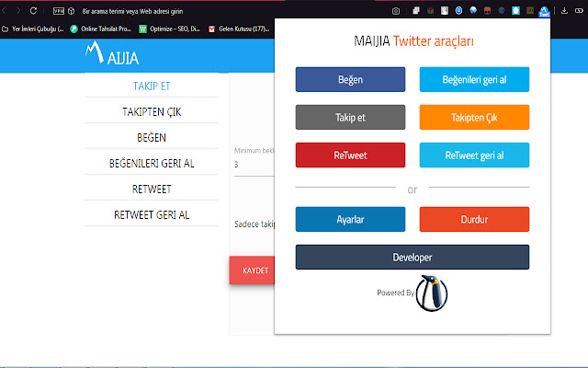
Task: Click the gray Takip et button
Action: [350, 117]
